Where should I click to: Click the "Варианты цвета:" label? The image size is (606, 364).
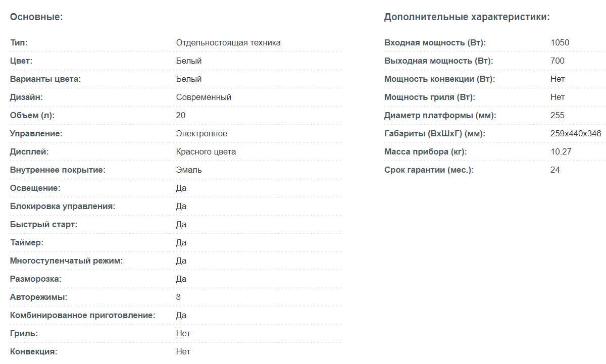45,79
